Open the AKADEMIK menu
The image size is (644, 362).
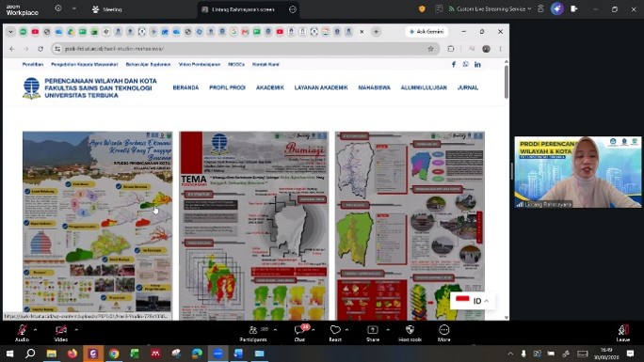pos(270,87)
